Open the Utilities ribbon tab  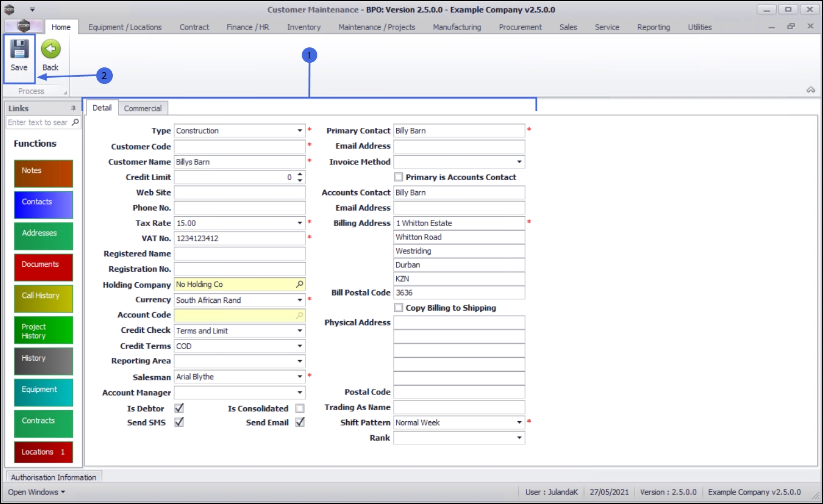pyautogui.click(x=700, y=27)
